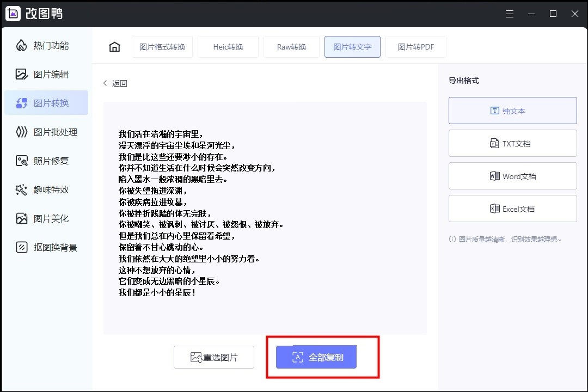Open the 图片批处理 sidebar icon
Image resolution: width=588 pixels, height=392 pixels.
coord(21,132)
